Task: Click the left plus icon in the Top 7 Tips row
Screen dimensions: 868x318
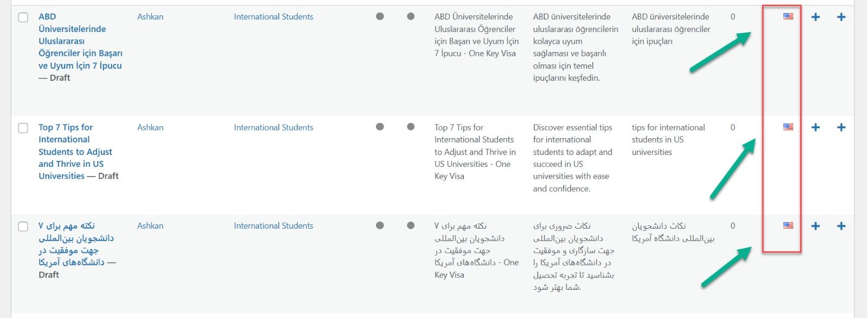Action: pyautogui.click(x=815, y=128)
